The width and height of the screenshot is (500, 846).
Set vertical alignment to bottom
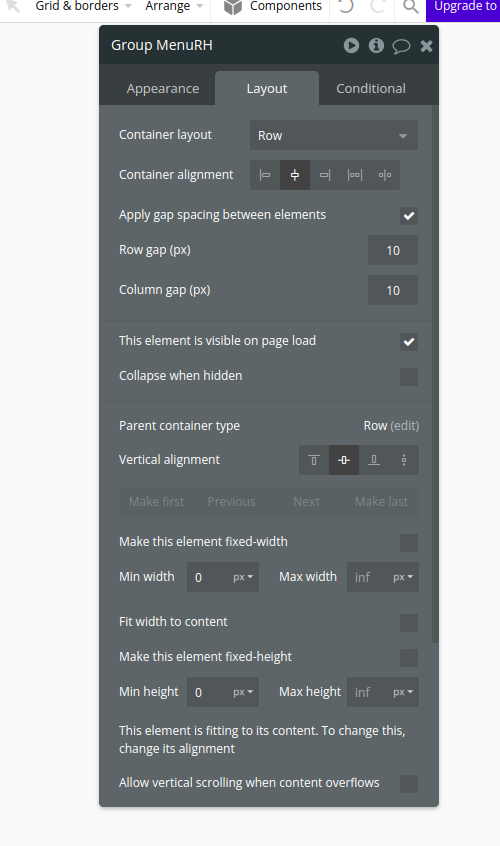pyautogui.click(x=374, y=460)
